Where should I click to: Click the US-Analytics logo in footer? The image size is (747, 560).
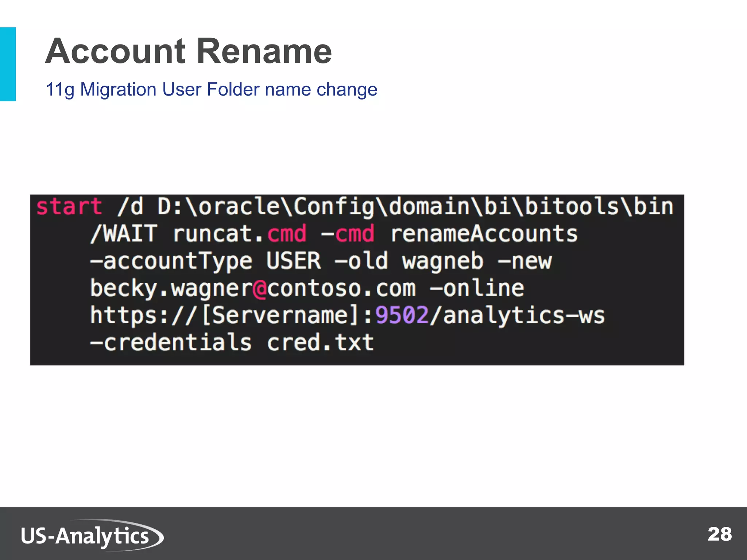tap(92, 534)
